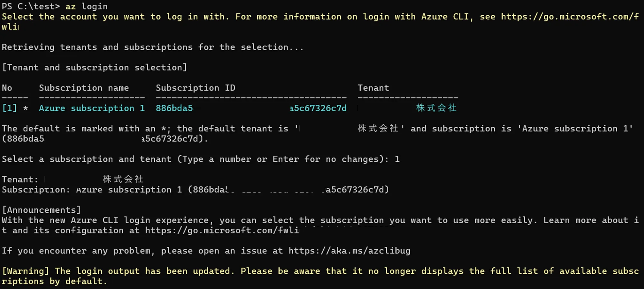644x289 pixels.
Task: Click the "PS C:\test>" prompt
Action: pos(31,6)
